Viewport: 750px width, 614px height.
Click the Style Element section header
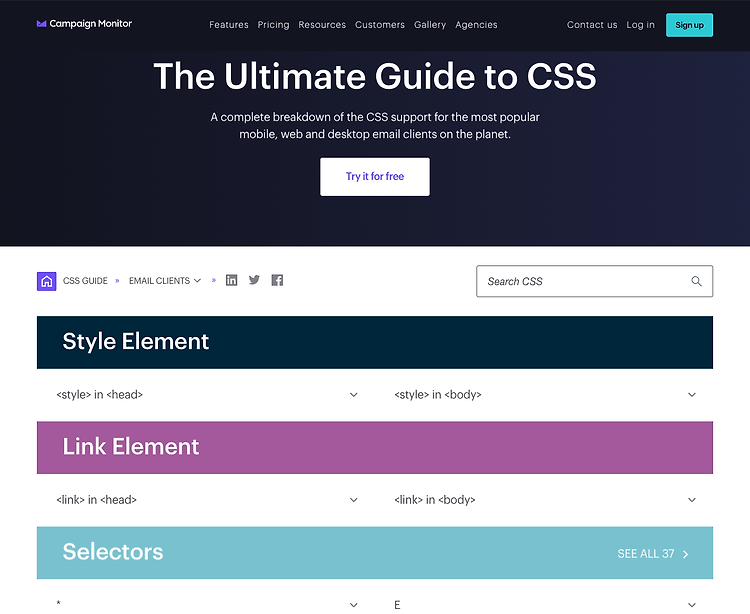point(375,342)
